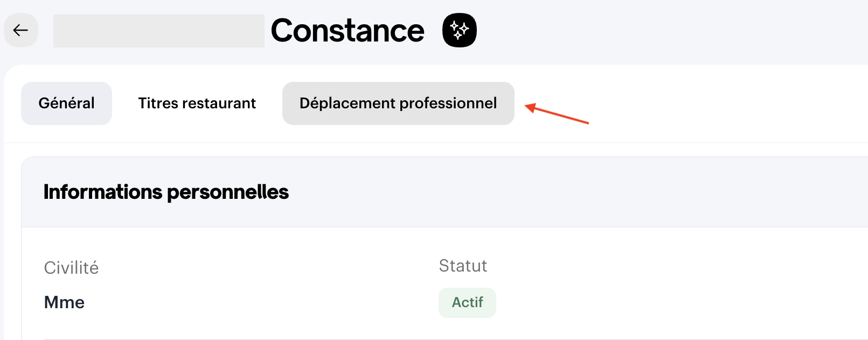
Task: Click the back arrow button
Action: 21,30
